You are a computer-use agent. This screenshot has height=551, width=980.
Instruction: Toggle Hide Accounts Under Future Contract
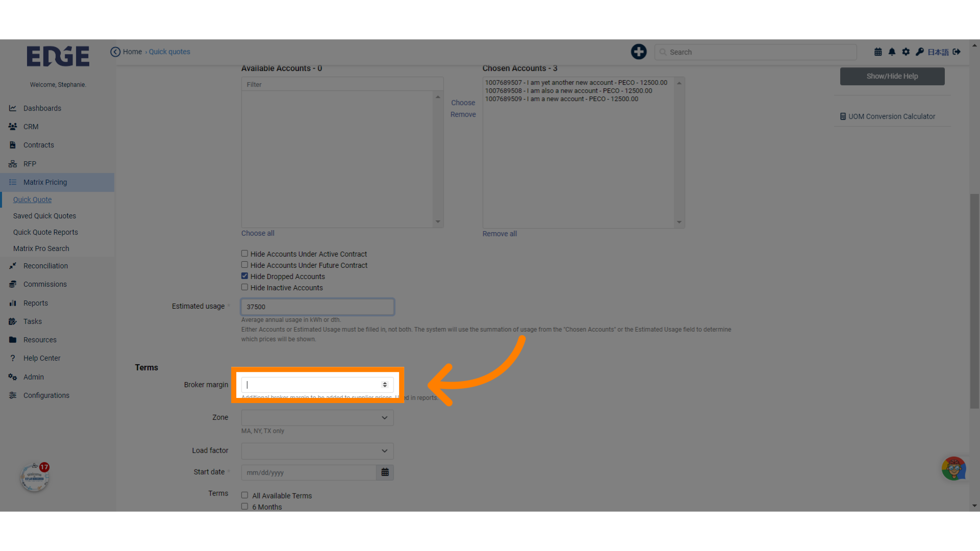point(244,265)
